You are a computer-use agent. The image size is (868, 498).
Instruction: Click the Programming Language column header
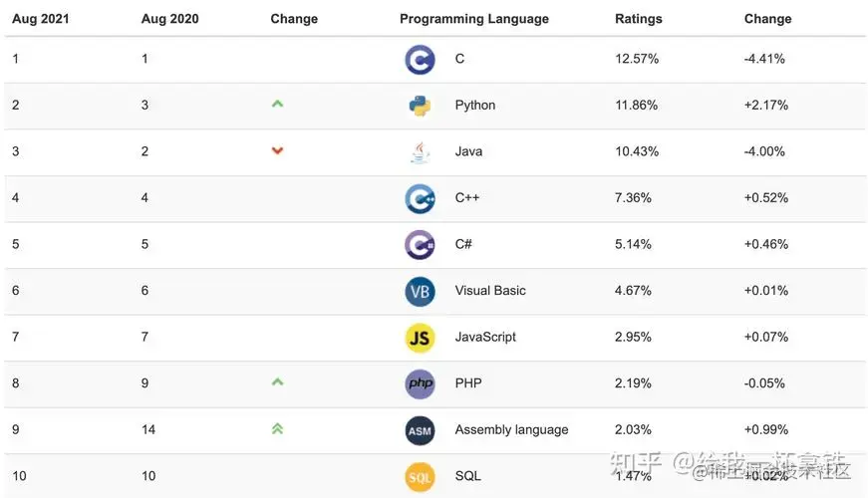tap(473, 19)
